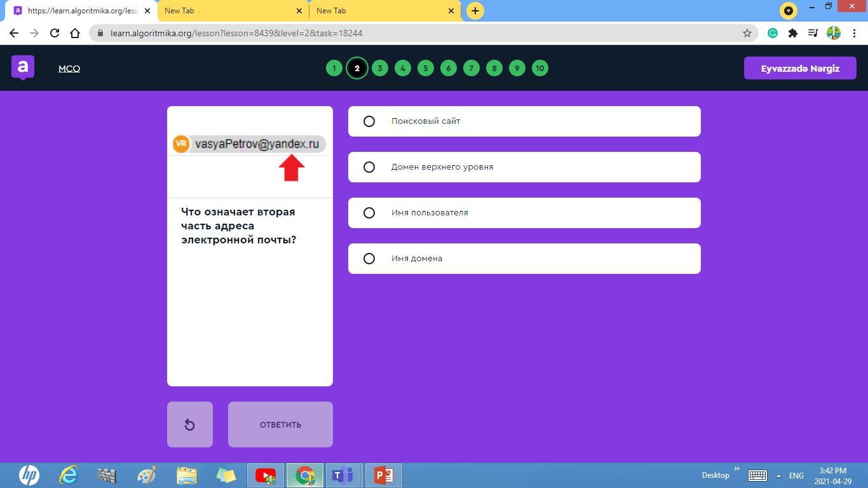Open the Chrome extensions puzzle icon
The height and width of the screenshot is (488, 868).
point(792,33)
